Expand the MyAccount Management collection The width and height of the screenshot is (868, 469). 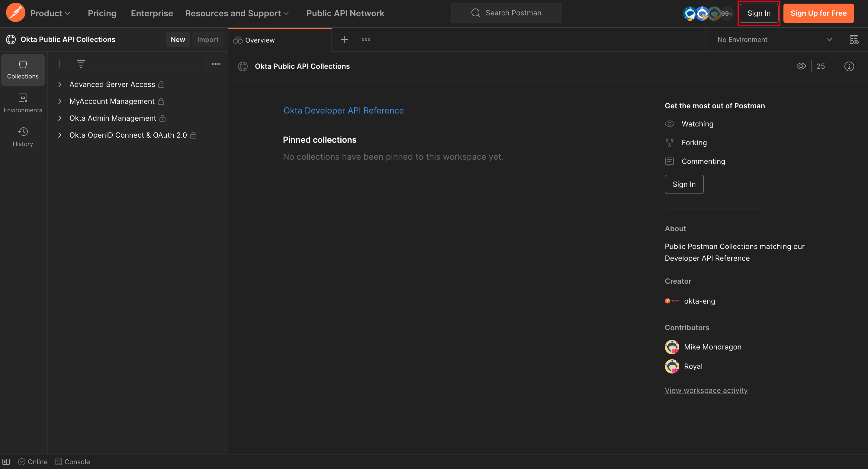(x=59, y=101)
